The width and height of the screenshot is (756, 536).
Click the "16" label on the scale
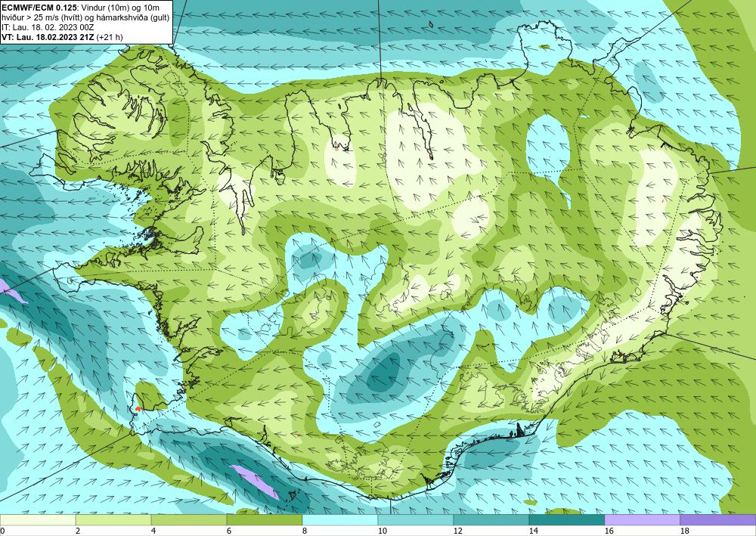[609, 531]
